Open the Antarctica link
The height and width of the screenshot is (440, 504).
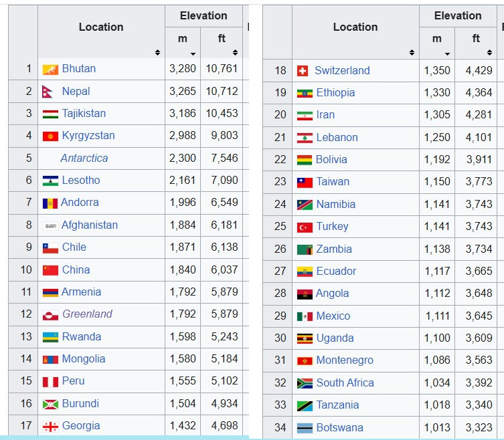tap(84, 158)
